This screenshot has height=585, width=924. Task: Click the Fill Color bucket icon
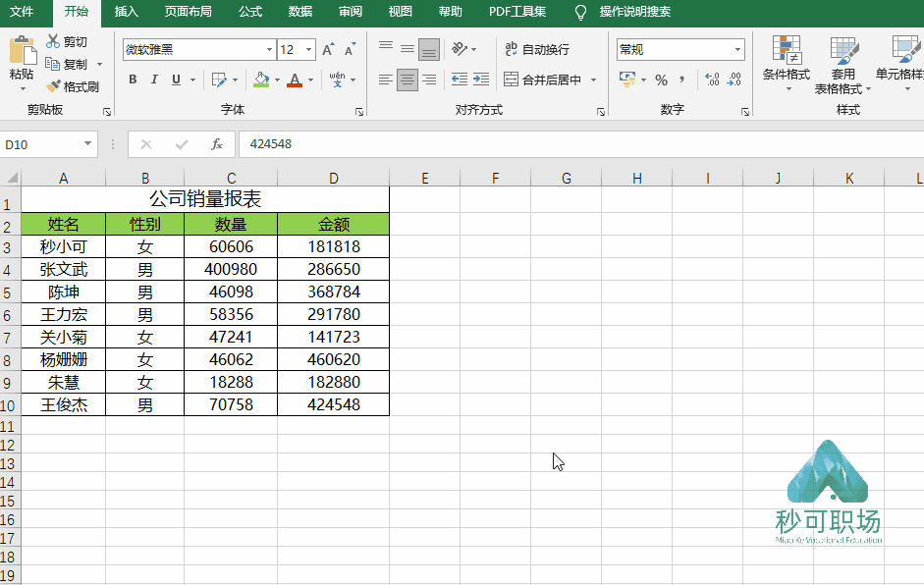(x=261, y=79)
